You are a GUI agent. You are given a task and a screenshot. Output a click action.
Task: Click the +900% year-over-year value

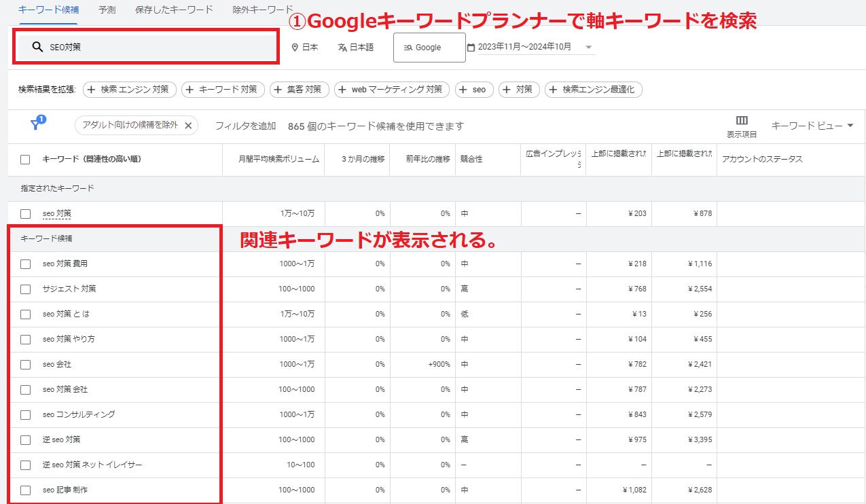pyautogui.click(x=439, y=365)
